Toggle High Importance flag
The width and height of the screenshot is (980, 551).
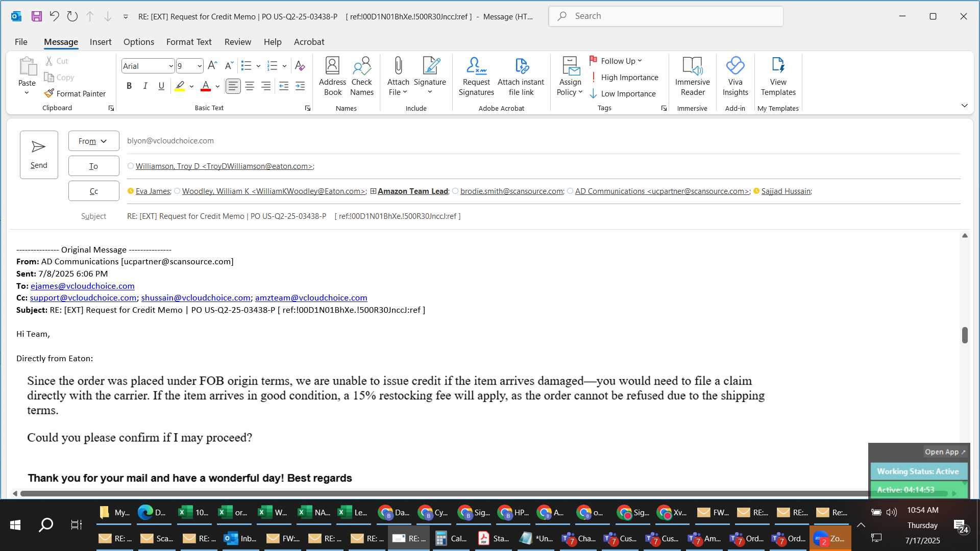[624, 77]
